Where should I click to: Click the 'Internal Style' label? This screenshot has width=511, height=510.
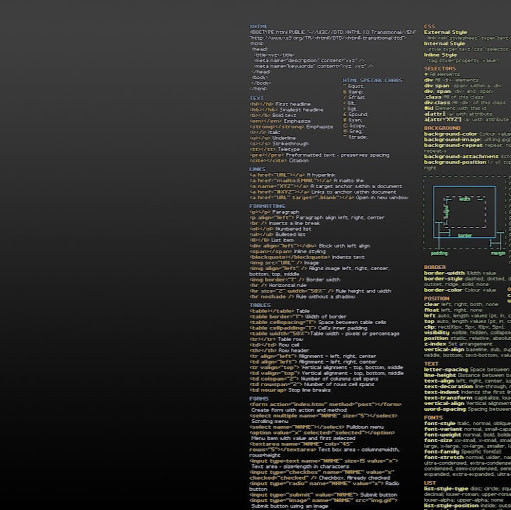click(444, 44)
